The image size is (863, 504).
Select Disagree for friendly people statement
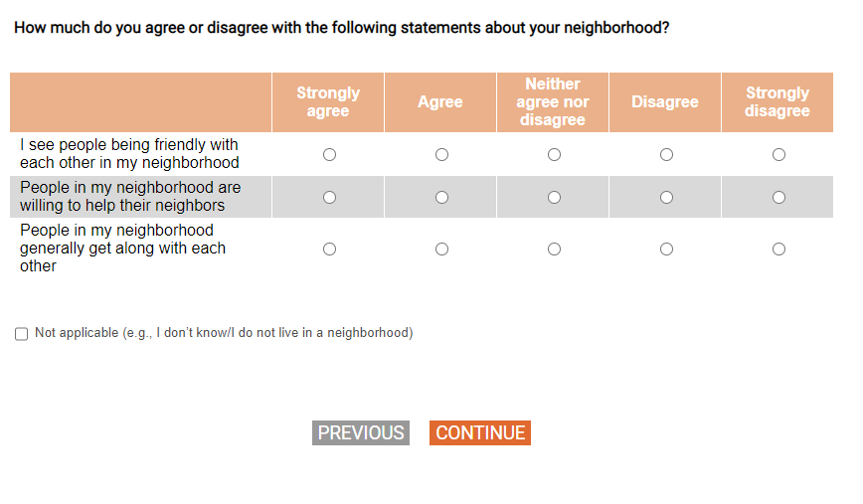tap(666, 155)
